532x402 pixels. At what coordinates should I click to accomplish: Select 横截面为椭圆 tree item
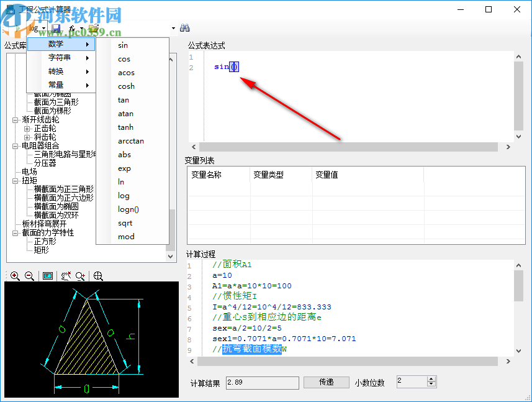pyautogui.click(x=56, y=206)
